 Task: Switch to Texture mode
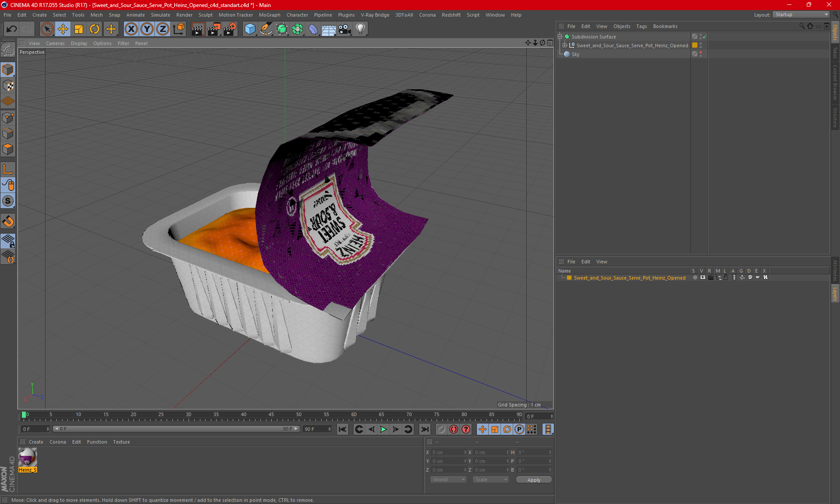tap(8, 86)
